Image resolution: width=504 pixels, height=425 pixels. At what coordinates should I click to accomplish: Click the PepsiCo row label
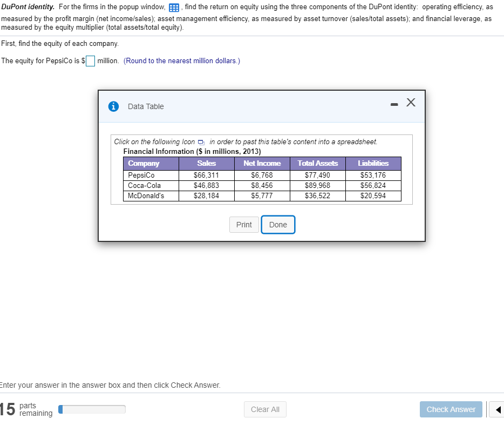coord(141,176)
